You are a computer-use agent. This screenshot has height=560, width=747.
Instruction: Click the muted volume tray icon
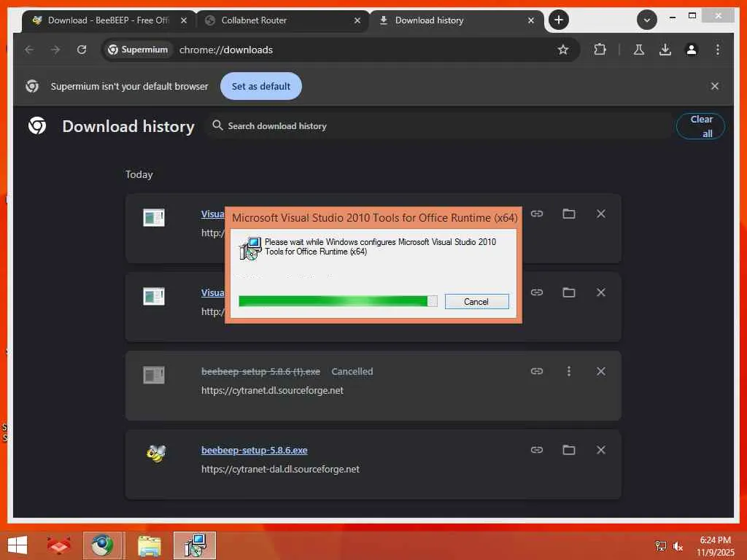coord(678,546)
